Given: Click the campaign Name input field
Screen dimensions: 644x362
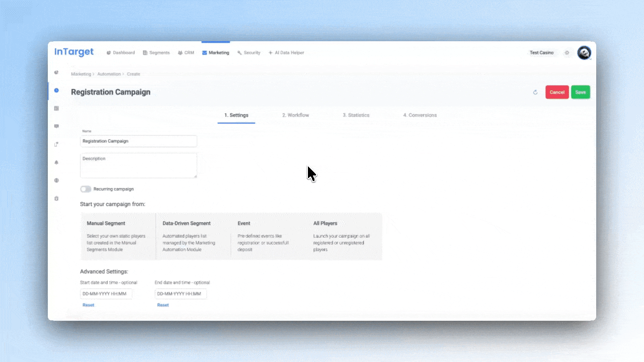Looking at the screenshot, I should pos(138,141).
